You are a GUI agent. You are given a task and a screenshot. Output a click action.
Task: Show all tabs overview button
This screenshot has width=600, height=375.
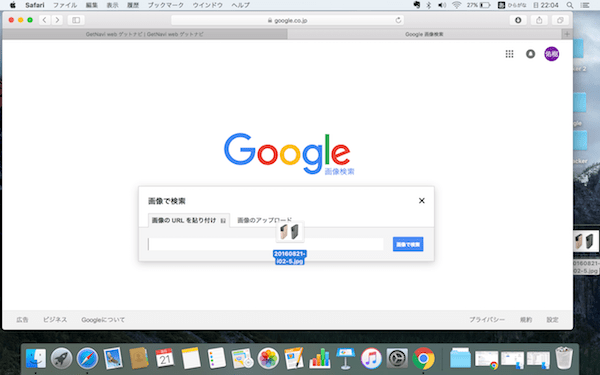tap(560, 20)
